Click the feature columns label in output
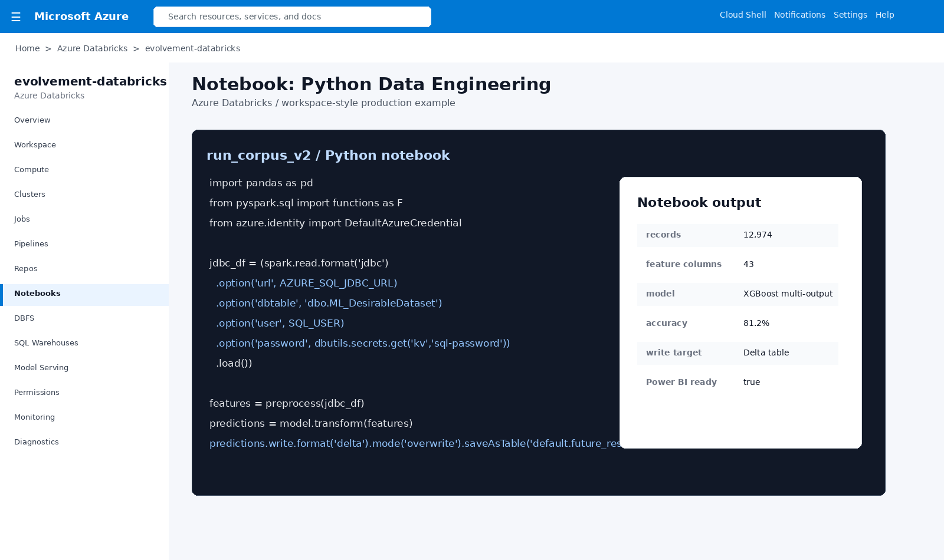Viewport: 944px width, 560px height. (x=684, y=264)
